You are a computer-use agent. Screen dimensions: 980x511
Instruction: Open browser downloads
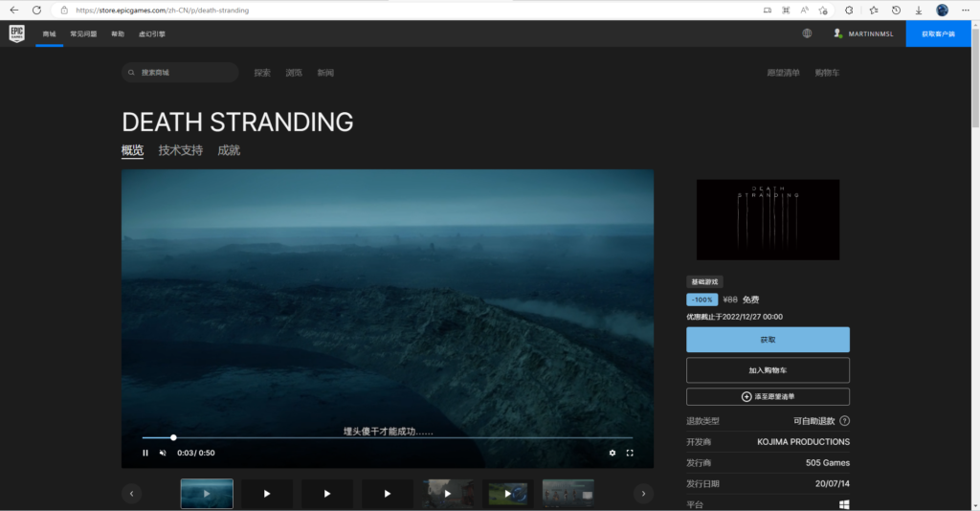[919, 10]
